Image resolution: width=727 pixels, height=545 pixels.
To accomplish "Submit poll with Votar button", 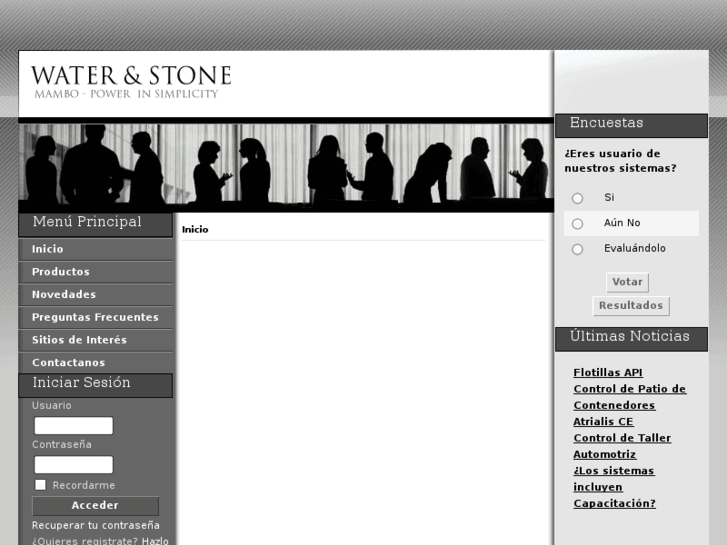I will point(627,282).
